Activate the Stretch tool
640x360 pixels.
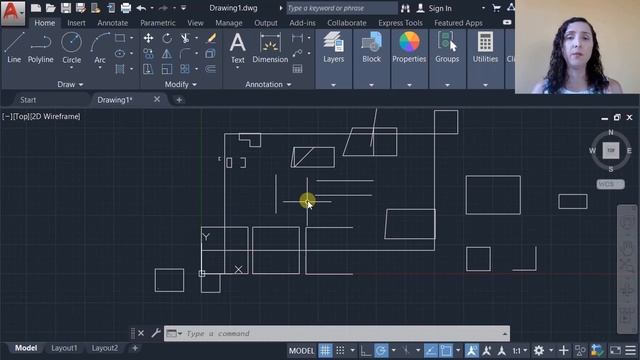(149, 69)
